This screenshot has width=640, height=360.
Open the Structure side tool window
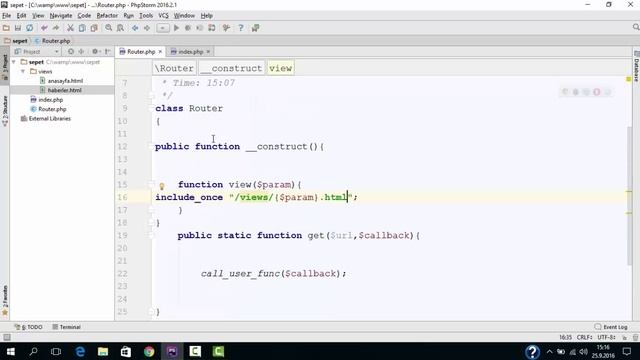click(x=5, y=111)
